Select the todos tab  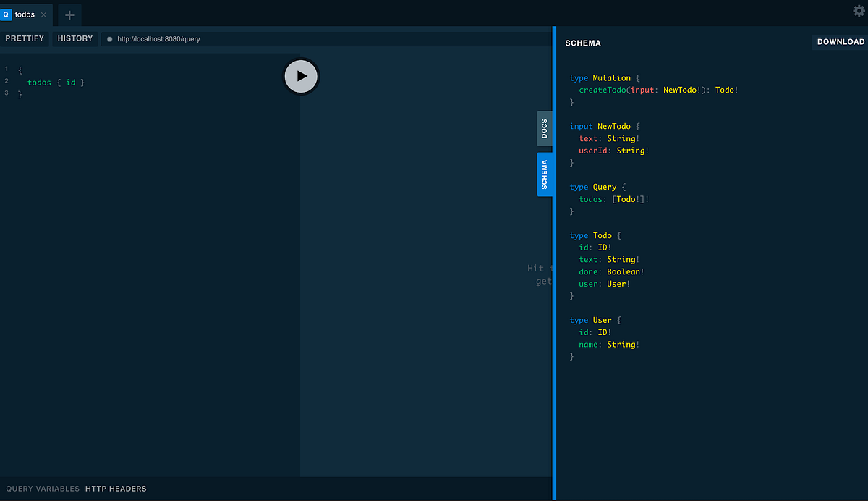click(24, 14)
